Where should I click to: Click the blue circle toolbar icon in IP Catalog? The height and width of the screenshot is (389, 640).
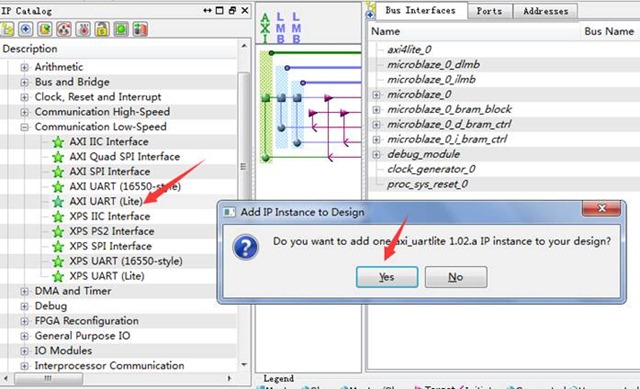(26, 29)
